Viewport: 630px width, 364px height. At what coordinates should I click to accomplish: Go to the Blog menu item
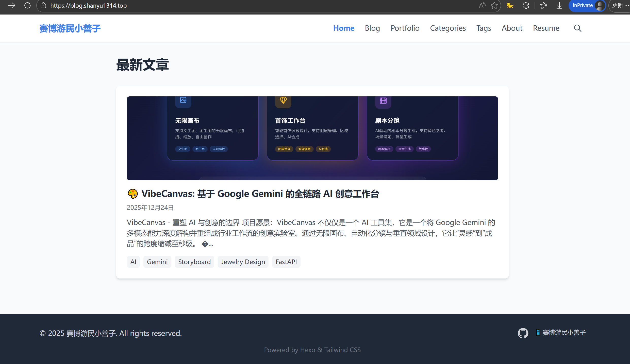pos(372,28)
